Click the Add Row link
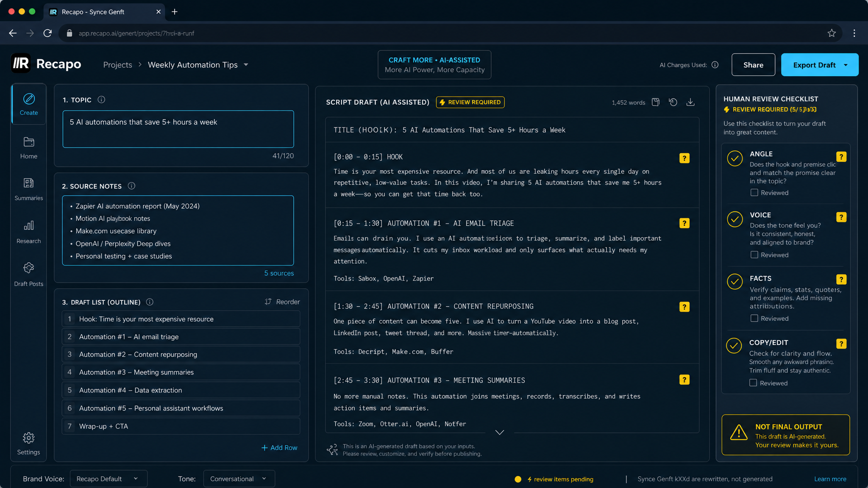Image resolution: width=868 pixels, height=488 pixels. [279, 448]
